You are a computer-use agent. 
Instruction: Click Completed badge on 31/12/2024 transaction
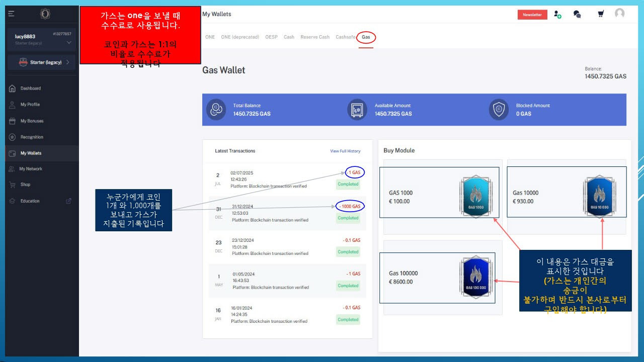click(x=348, y=218)
